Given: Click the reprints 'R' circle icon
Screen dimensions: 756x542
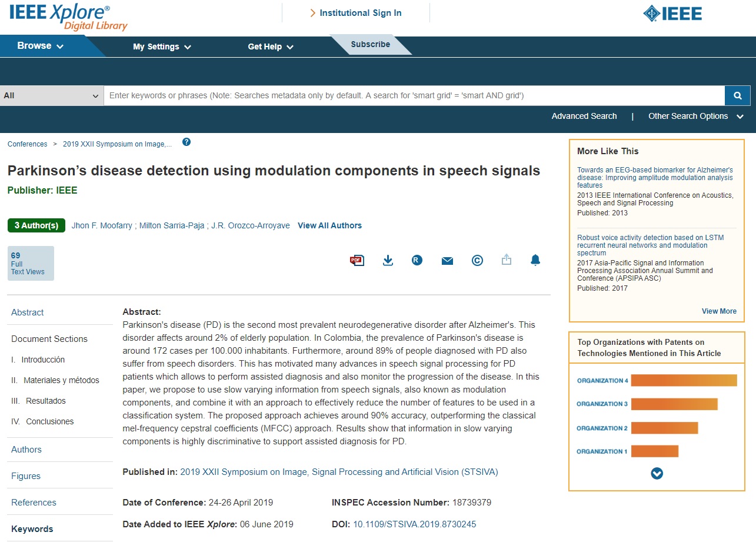Looking at the screenshot, I should tap(417, 260).
